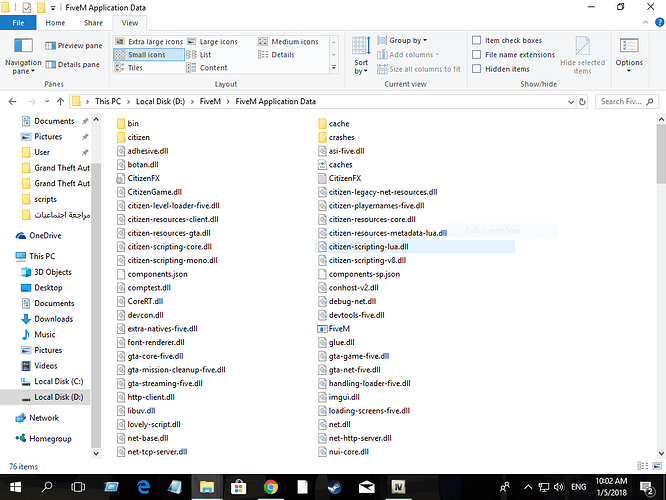The height and width of the screenshot is (500, 666).
Task: Open the Help question mark icon
Action: [660, 23]
